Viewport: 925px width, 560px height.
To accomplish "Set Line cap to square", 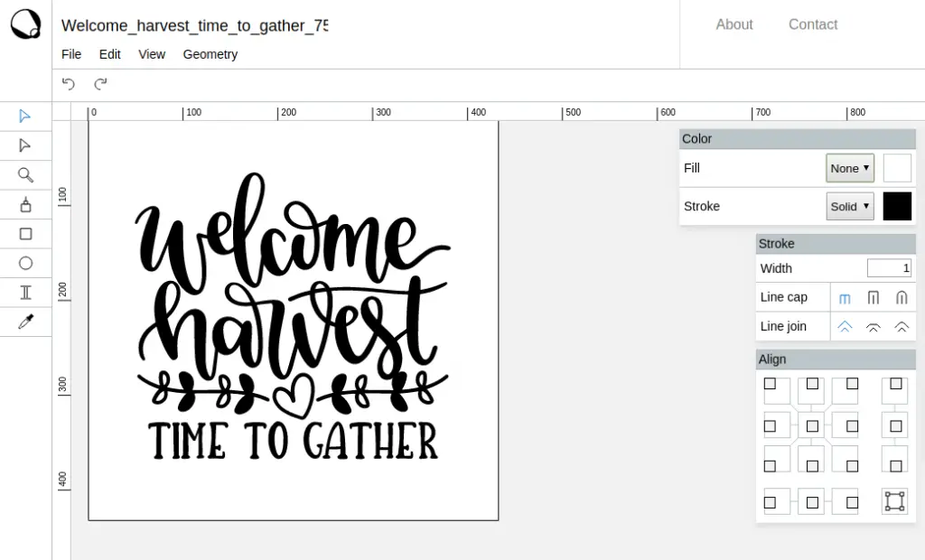I will click(x=873, y=297).
